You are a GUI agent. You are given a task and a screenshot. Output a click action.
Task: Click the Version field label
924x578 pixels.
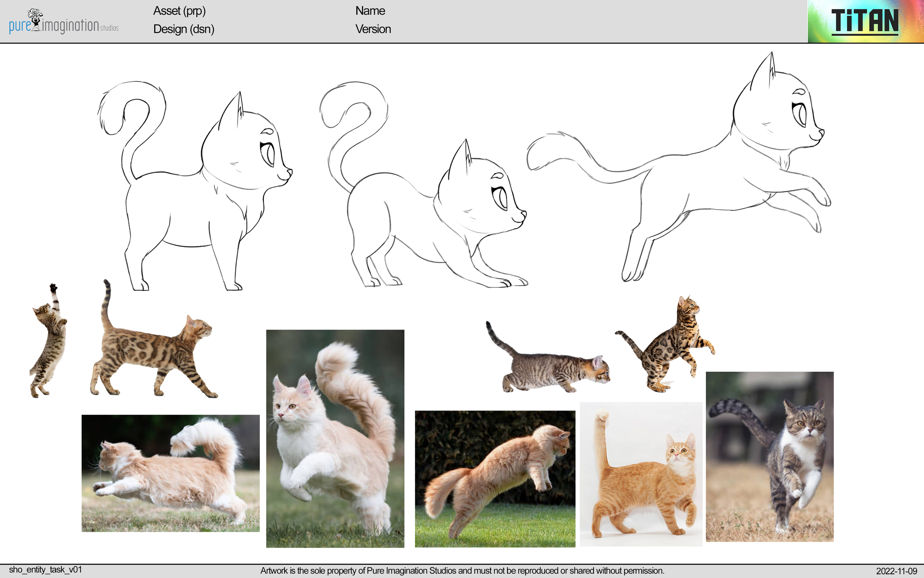(373, 29)
